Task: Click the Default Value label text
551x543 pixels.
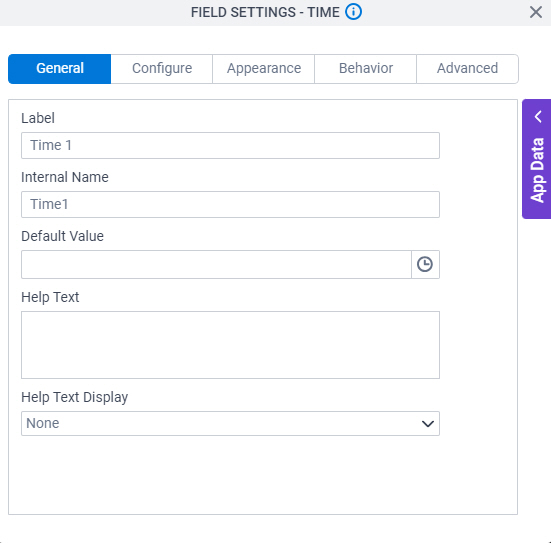Action: pos(63,236)
